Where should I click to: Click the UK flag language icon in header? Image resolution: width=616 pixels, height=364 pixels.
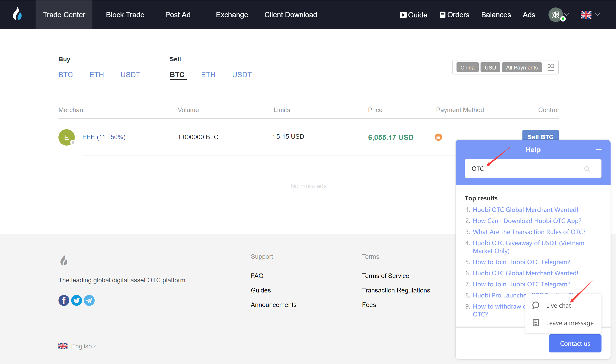coord(586,15)
